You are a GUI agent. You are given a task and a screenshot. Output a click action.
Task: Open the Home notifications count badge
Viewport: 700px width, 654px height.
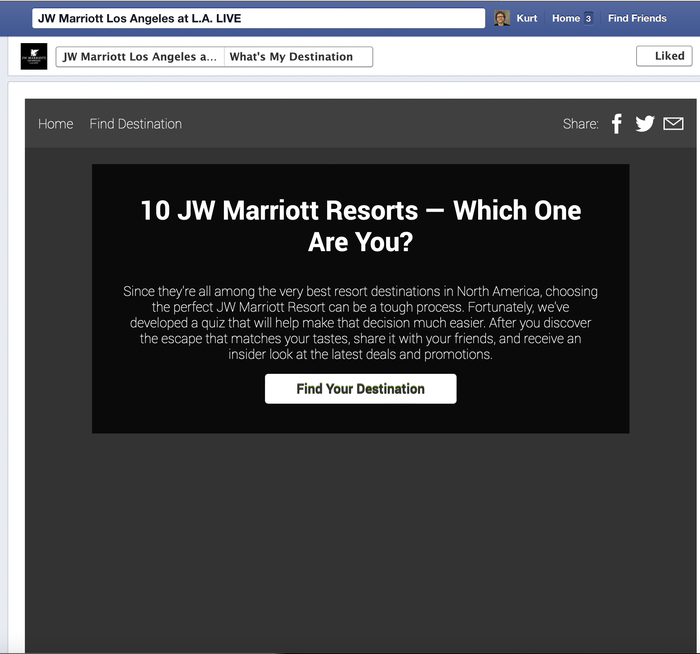tap(588, 19)
